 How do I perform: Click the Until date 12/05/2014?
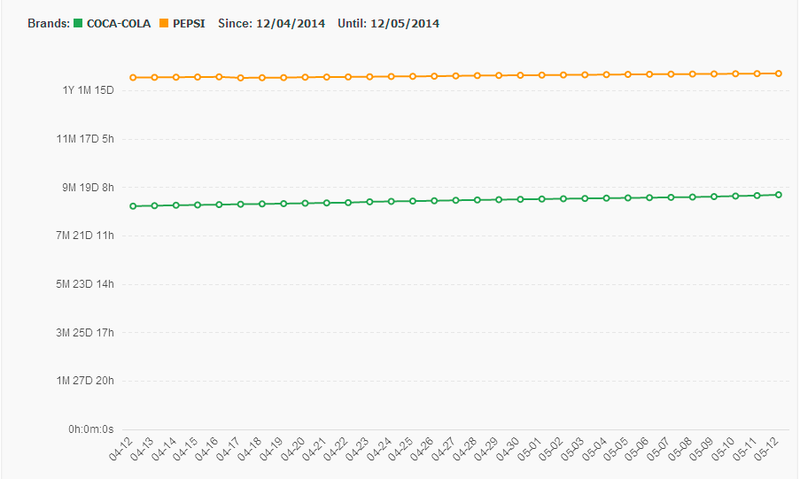click(x=407, y=23)
